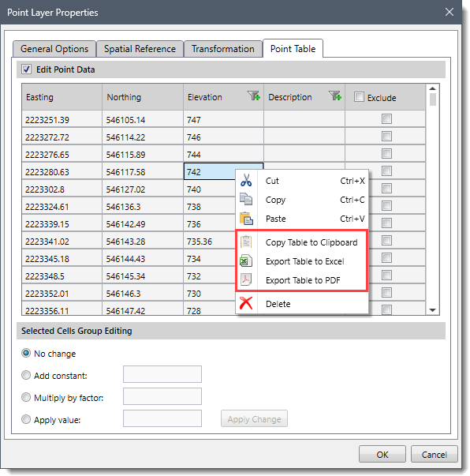Exclude the point with elevation 747
The image size is (470, 476).
click(x=386, y=118)
